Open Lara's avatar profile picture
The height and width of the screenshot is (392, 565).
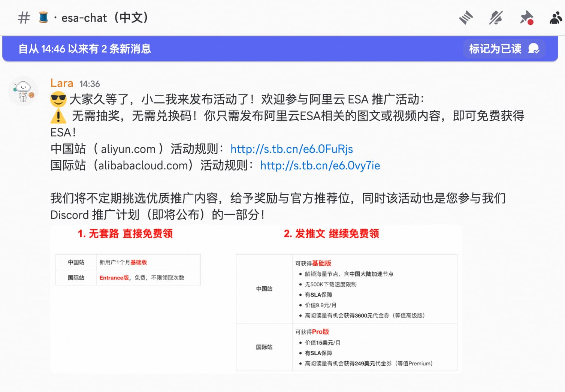pyautogui.click(x=23, y=91)
